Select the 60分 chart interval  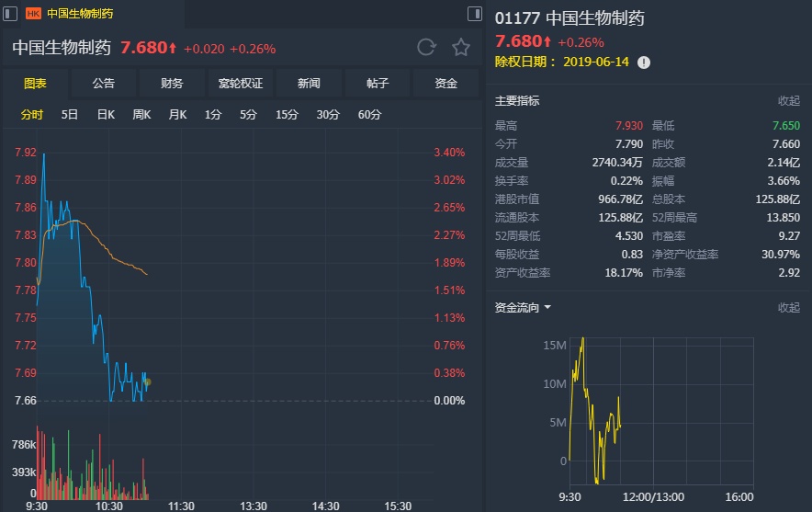[370, 115]
